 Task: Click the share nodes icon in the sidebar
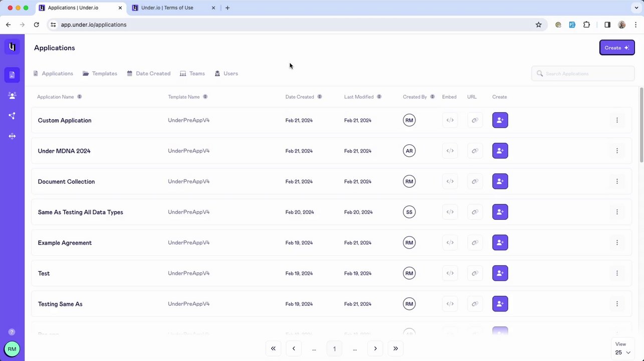tap(12, 116)
